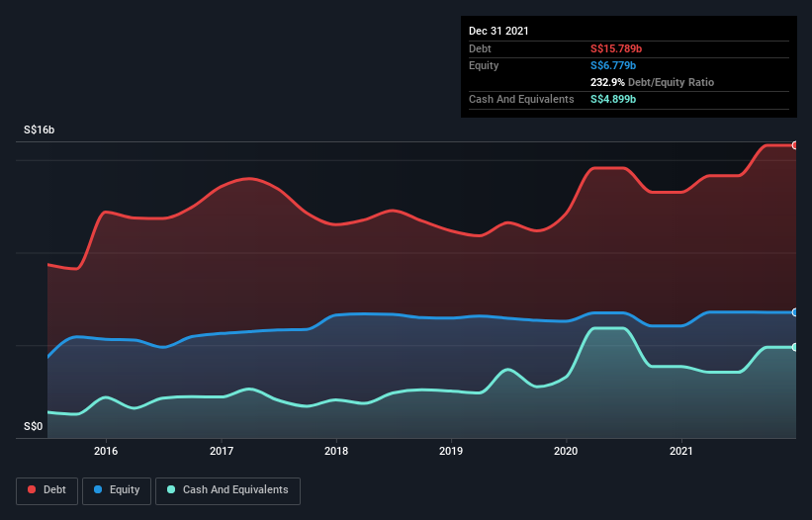Viewport: 812px width, 520px height.
Task: Click the teal Cash endpoint marker
Action: tap(795, 347)
